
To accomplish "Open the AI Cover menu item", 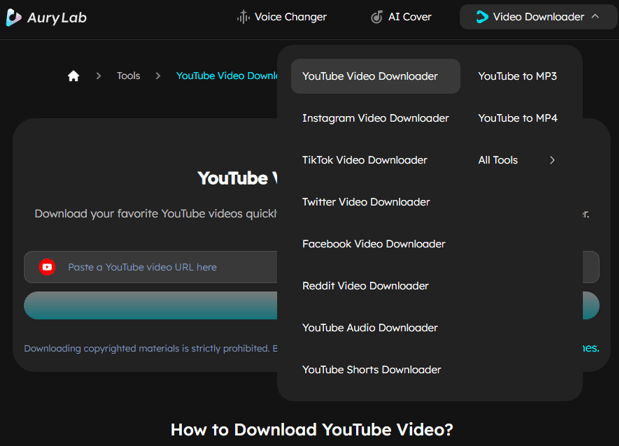I will coord(401,17).
